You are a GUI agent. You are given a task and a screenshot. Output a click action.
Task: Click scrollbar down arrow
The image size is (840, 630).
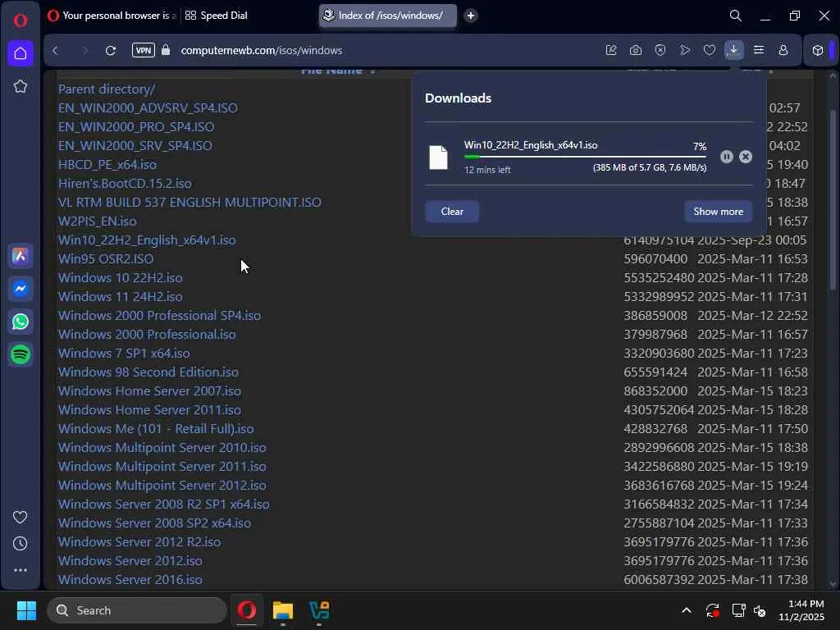click(x=833, y=584)
